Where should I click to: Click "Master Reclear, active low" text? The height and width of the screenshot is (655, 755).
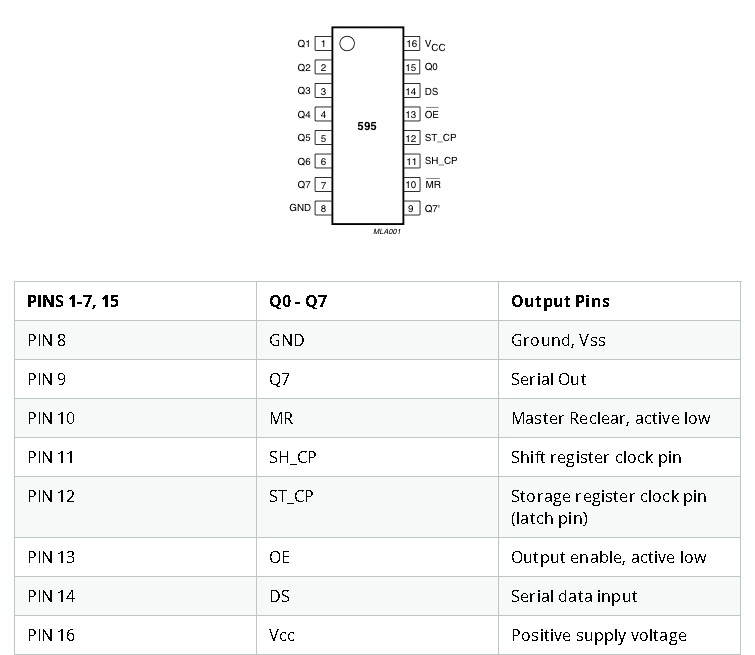610,418
